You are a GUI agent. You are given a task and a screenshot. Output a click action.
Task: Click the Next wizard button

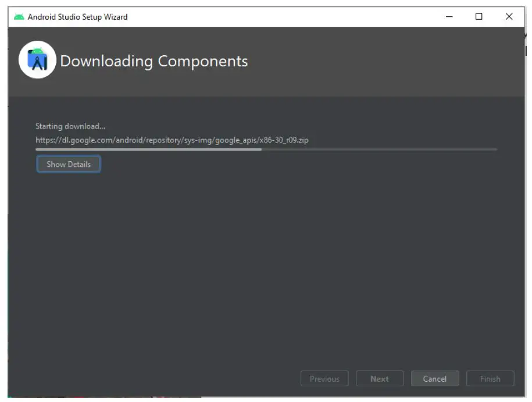coord(380,378)
